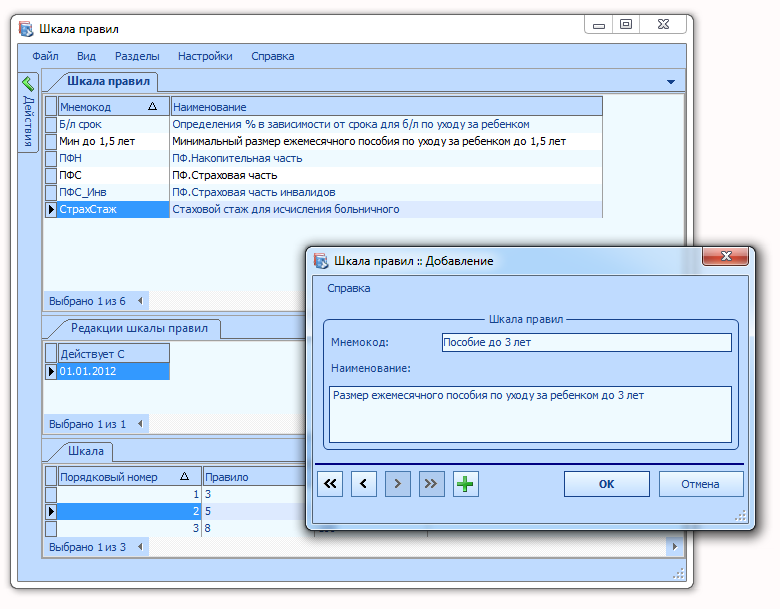The height and width of the screenshot is (609, 780).
Task: Go to previous record in Добавление dialog
Action: (364, 484)
